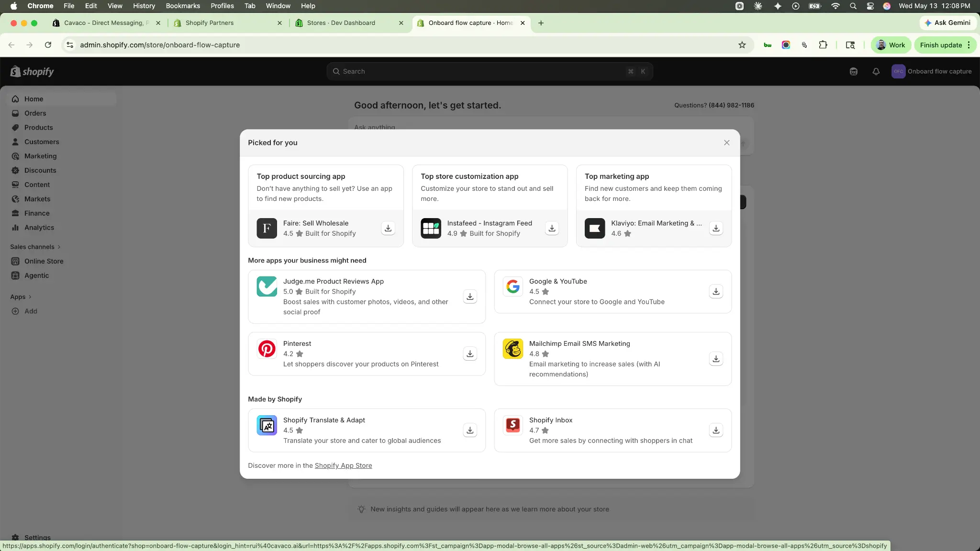Click the Ask Gemini button
980x551 pixels.
click(x=947, y=23)
